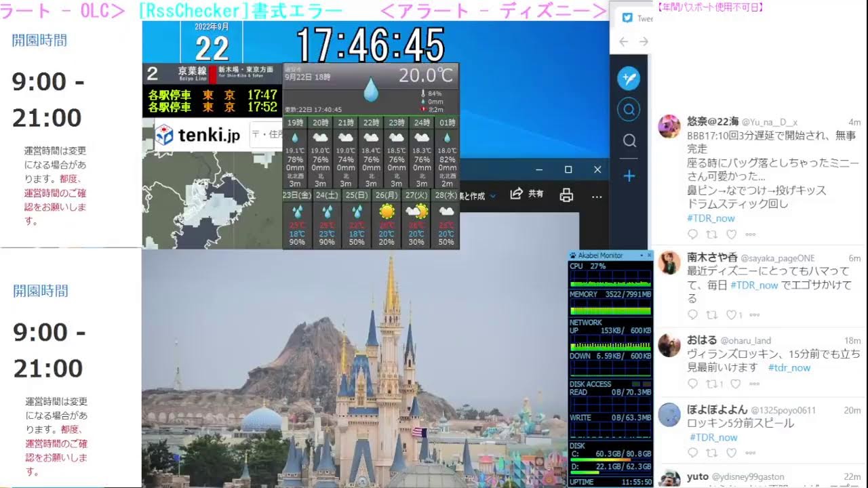Image resolution: width=868 pixels, height=488 pixels.
Task: Click the 19時 hourly forecast column
Action: tap(295, 152)
